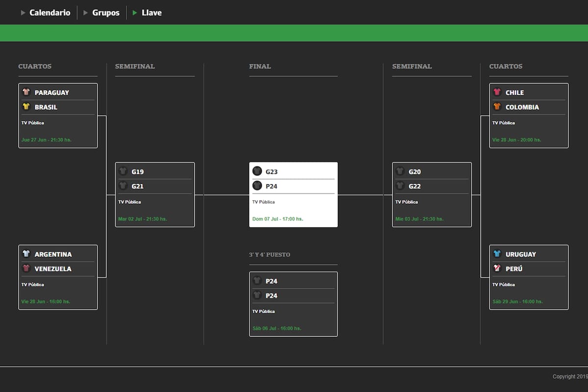Click Chile's red jersey icon

tap(497, 92)
